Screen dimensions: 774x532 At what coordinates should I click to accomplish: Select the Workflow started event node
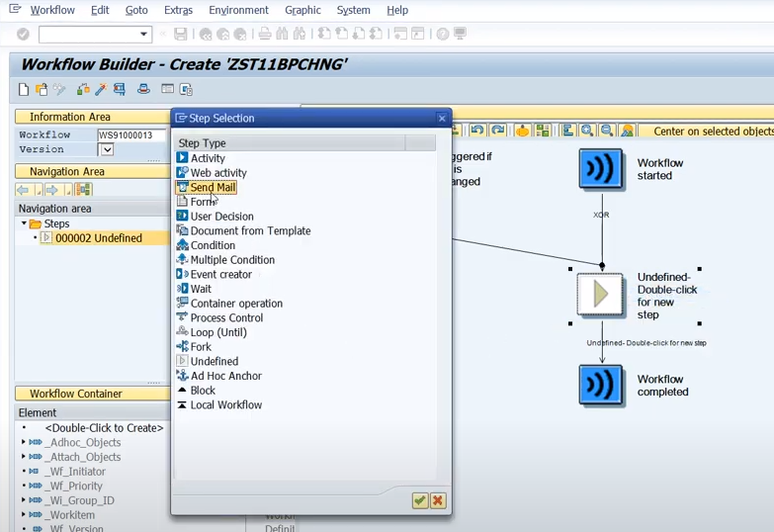(x=601, y=169)
